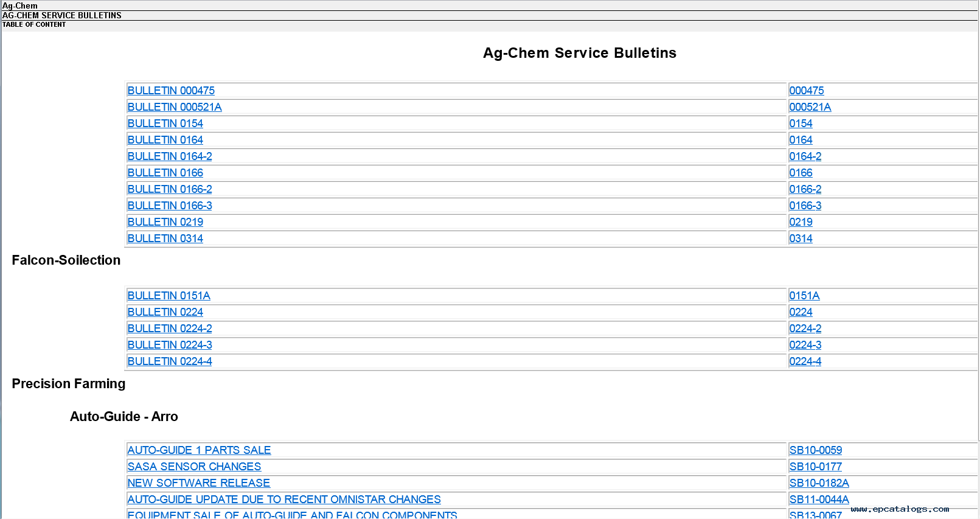Open the BULLETIN 000475 link

click(x=171, y=91)
